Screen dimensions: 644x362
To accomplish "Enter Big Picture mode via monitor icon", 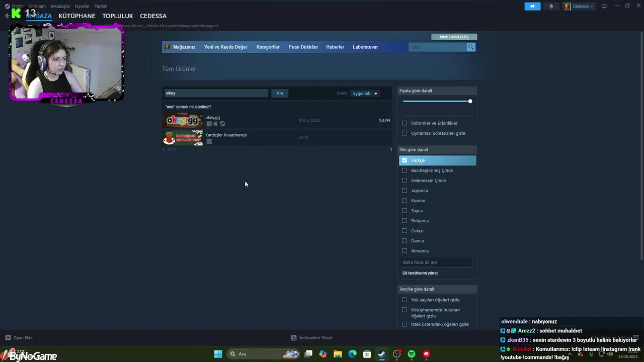I will (x=604, y=7).
